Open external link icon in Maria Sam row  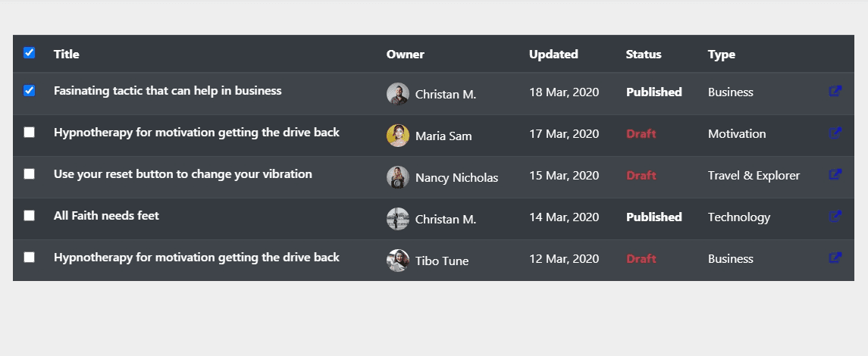click(835, 133)
